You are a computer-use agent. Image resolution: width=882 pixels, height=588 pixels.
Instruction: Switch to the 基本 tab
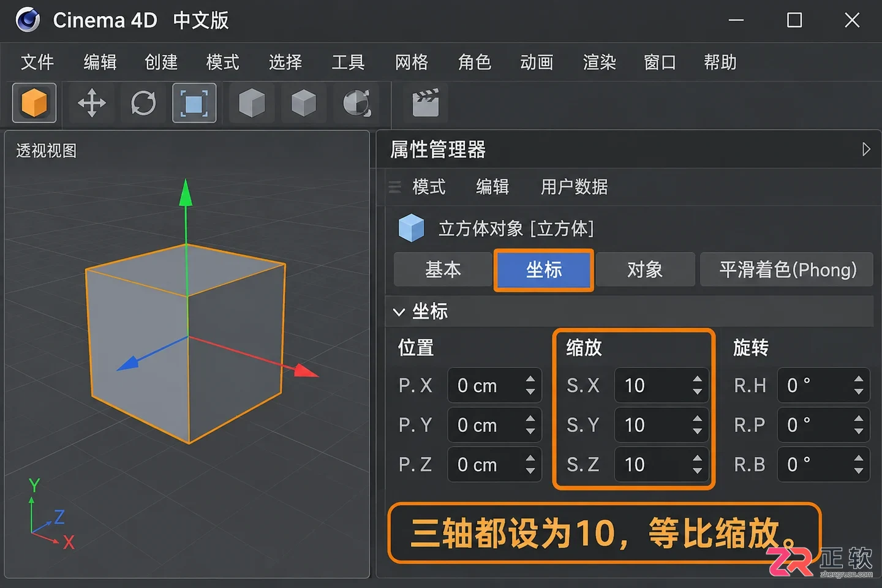pos(443,269)
